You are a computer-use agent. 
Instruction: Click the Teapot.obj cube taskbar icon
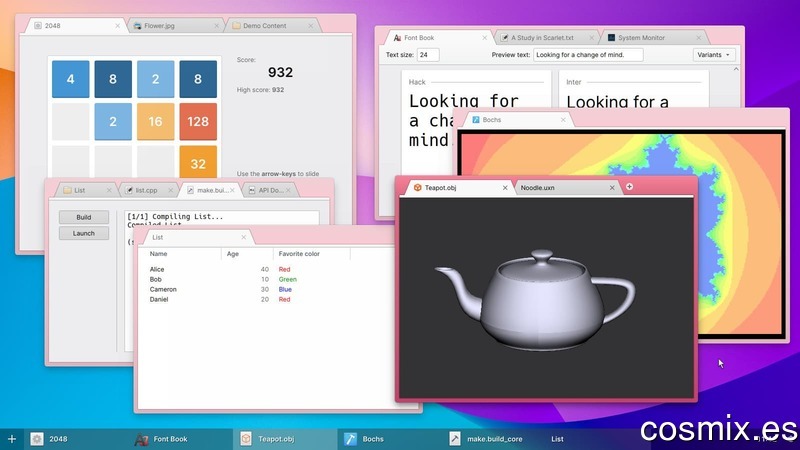(246, 439)
